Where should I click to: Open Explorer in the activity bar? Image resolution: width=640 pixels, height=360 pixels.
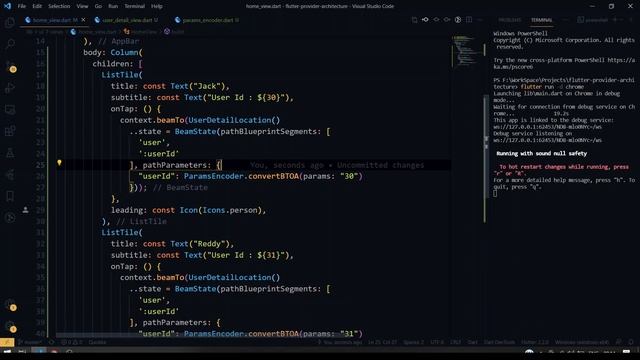10,22
